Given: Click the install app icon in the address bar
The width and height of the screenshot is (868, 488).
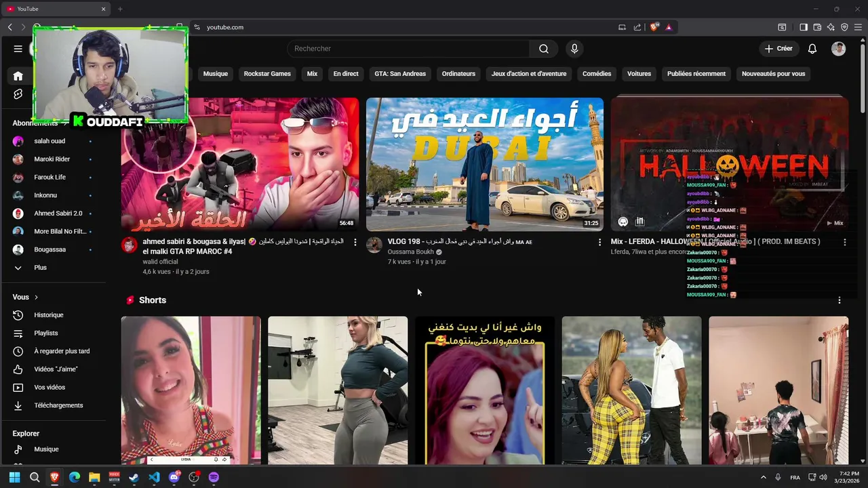Looking at the screenshot, I should [622, 27].
